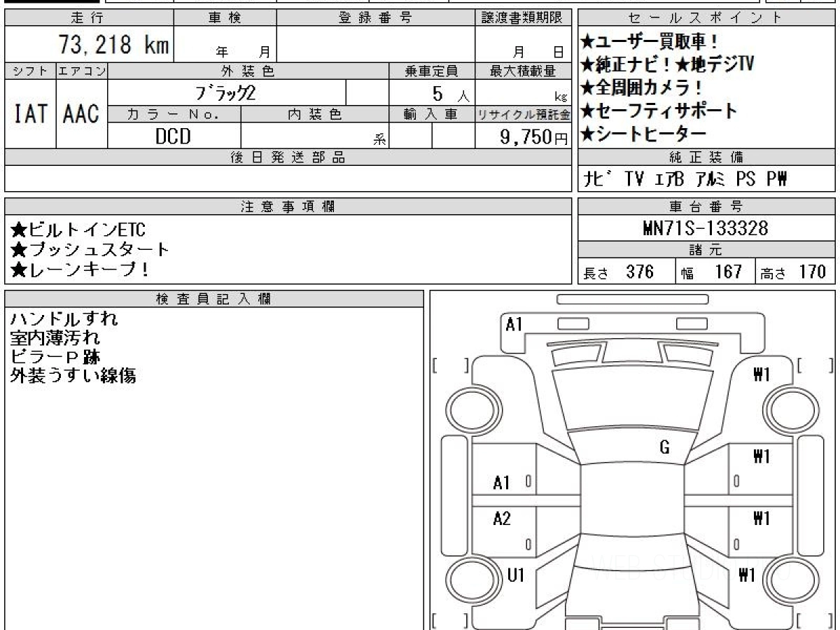The height and width of the screenshot is (630, 840).
Task: Click the エアコン header cell
Action: point(82,71)
